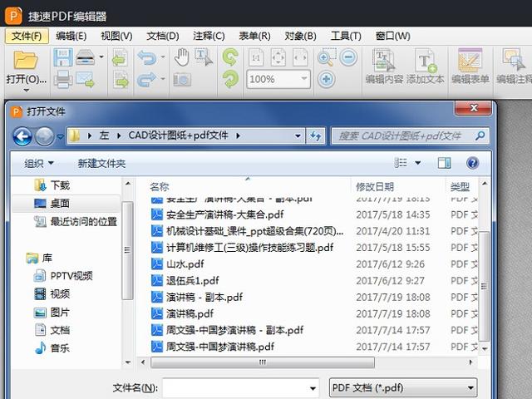Click the Fit page icon

[x=278, y=57]
